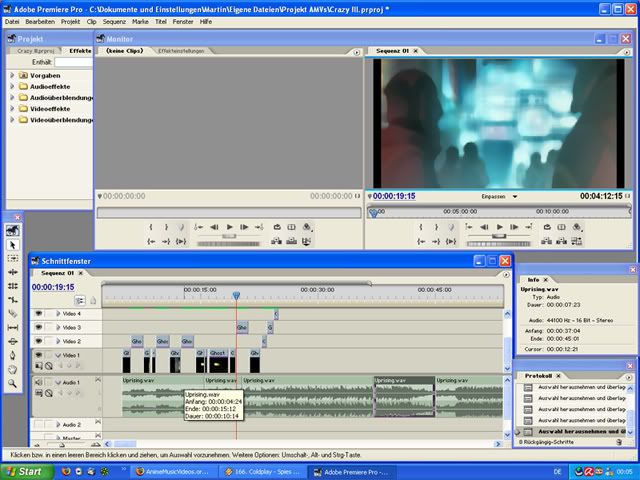Open the Sequenz menu
This screenshot has height=480, width=640.
pos(115,20)
